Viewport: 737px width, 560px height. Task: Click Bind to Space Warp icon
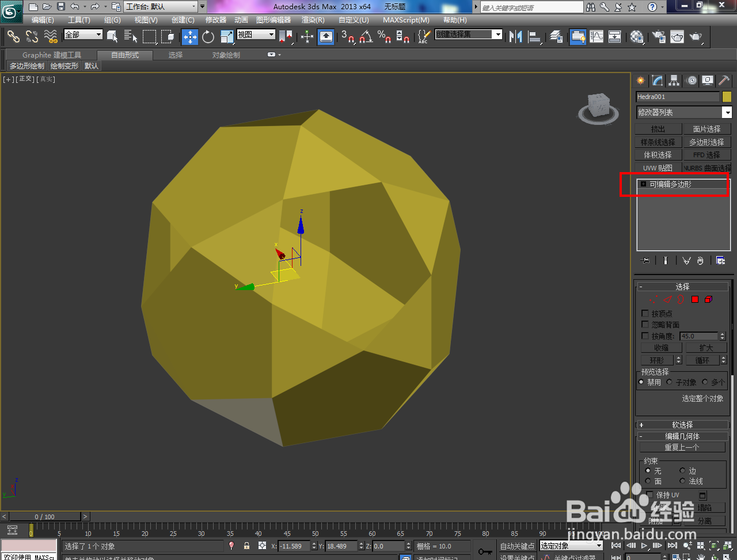(x=51, y=36)
